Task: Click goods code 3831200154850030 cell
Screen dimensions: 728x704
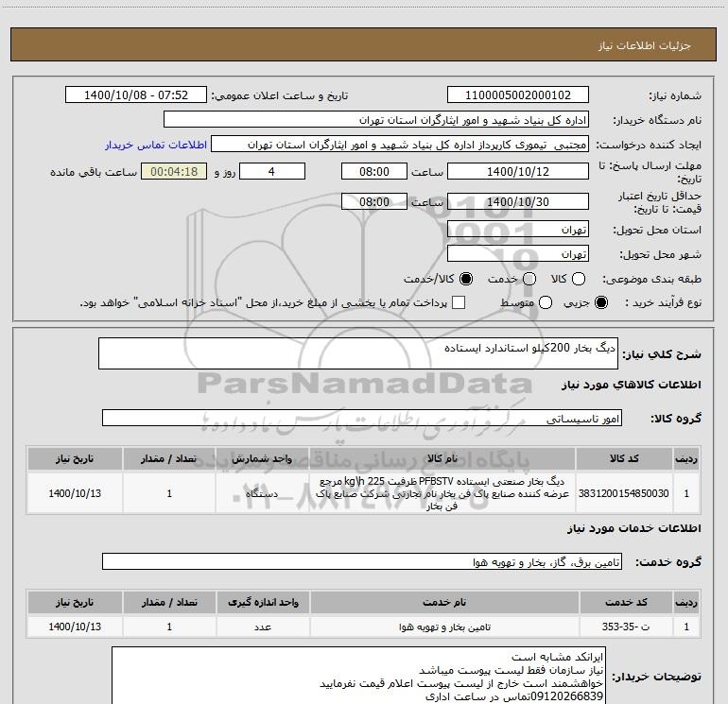Action: click(624, 493)
